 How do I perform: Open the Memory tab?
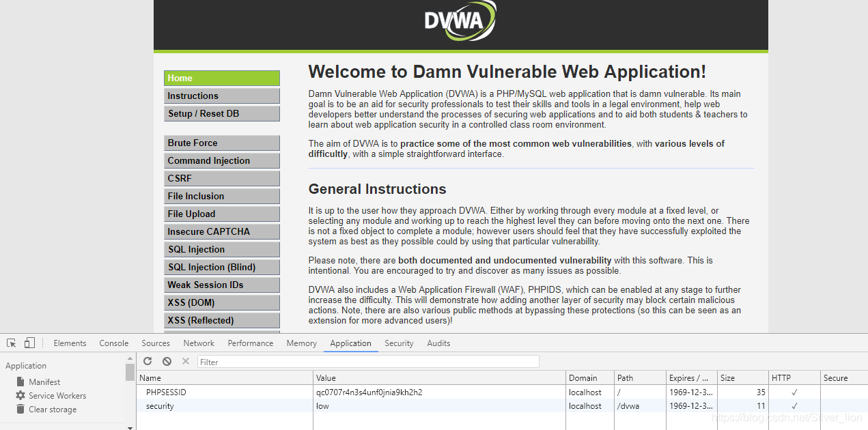point(302,343)
